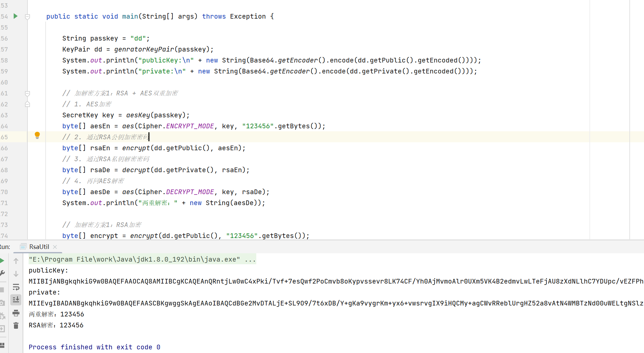The height and width of the screenshot is (353, 644).
Task: Collapse the main method fold marker
Action: coord(28,17)
